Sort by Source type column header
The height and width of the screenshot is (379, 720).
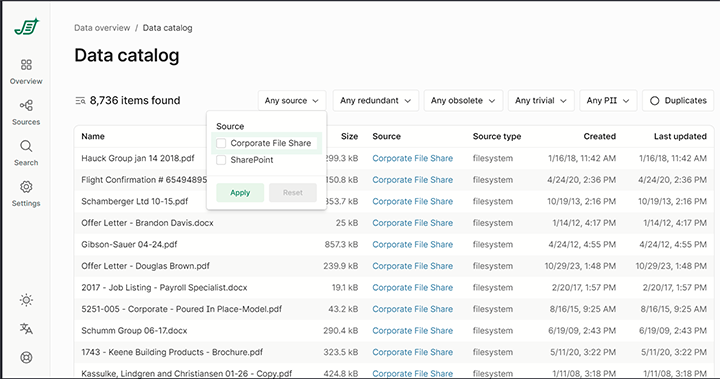[497, 136]
